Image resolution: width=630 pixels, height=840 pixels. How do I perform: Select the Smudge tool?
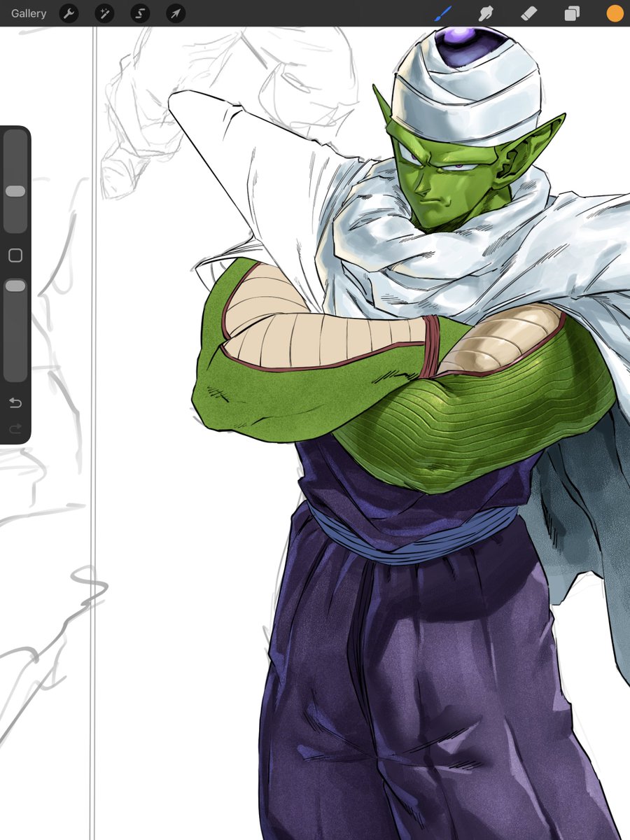coord(486,13)
